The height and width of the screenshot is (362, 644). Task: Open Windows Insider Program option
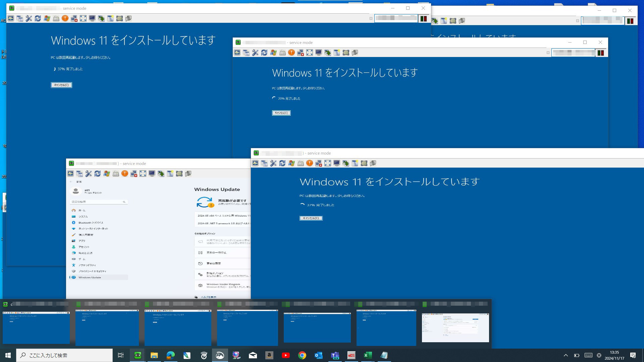223,285
